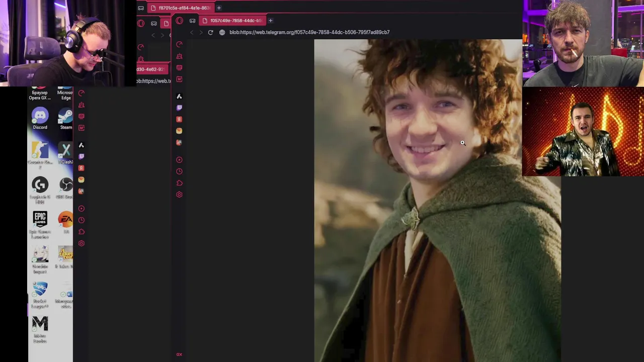Screen dimensions: 644x362
Task: Open the Opera menu in the front f057c49e window
Action: pyautogui.click(x=180, y=21)
